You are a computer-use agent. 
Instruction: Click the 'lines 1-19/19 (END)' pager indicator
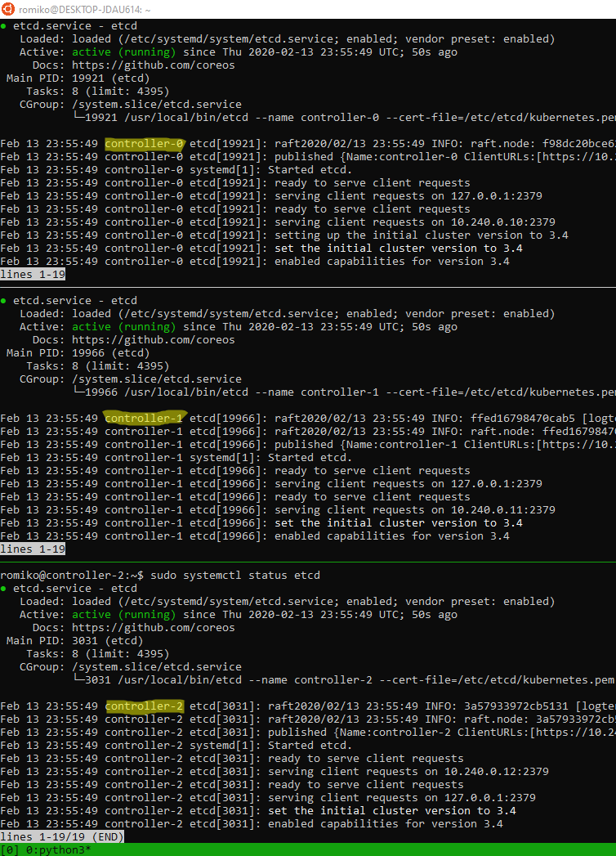coord(62,836)
